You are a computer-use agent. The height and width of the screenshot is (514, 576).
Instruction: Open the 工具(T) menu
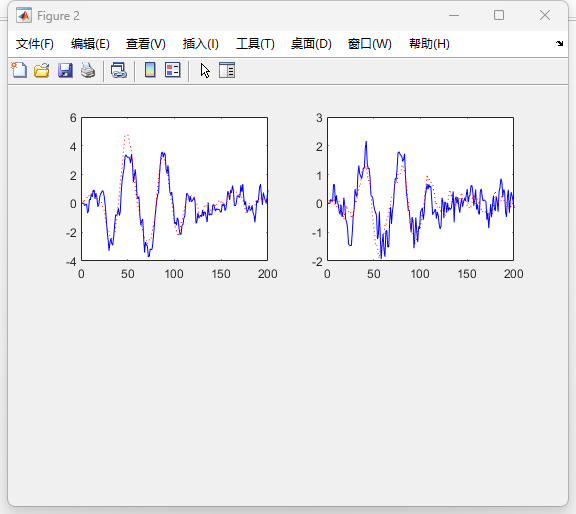pos(255,44)
